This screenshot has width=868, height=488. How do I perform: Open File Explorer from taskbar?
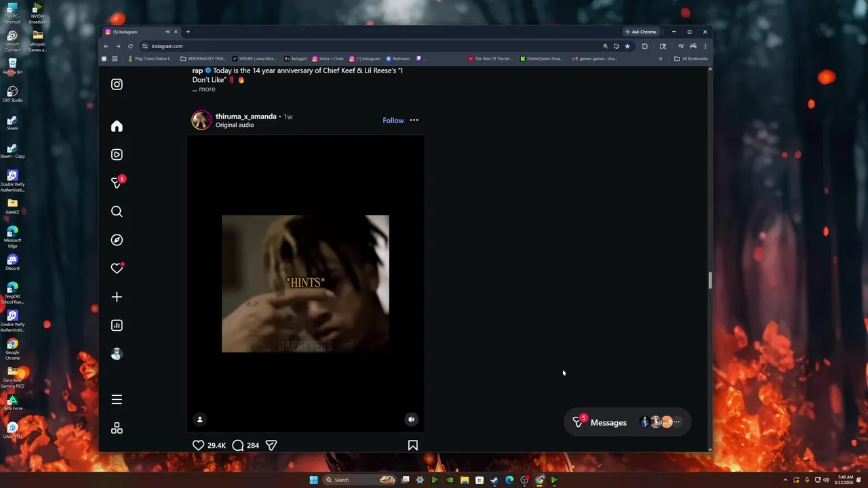[x=465, y=480]
